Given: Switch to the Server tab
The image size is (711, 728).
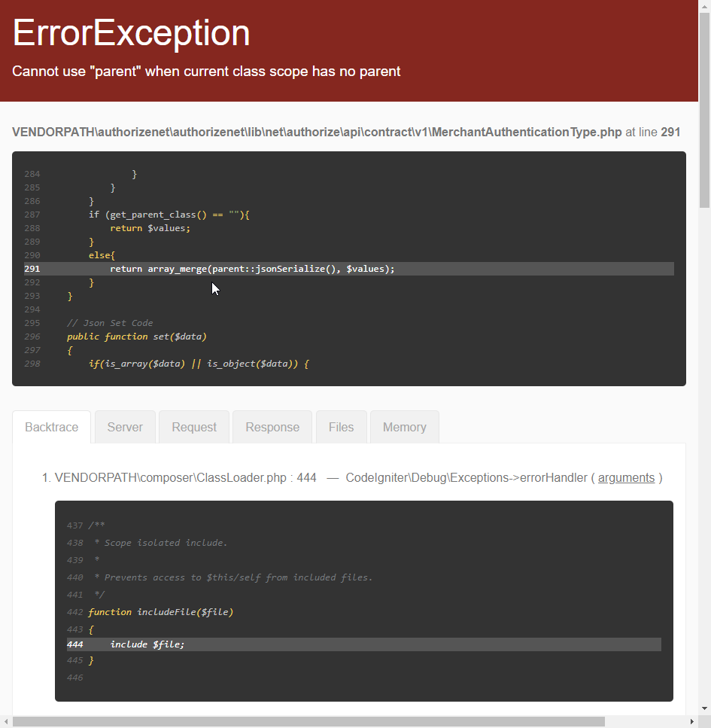Looking at the screenshot, I should pos(125,427).
